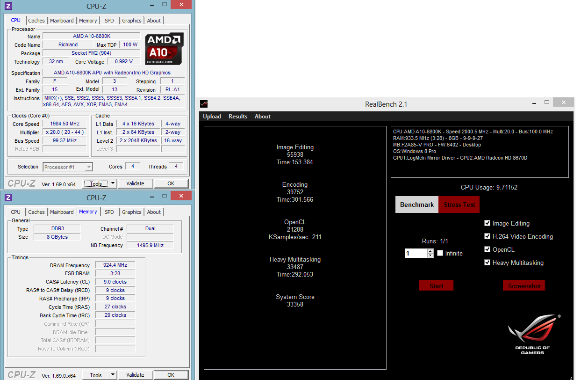Minimize the RealBench window
Screen dimensions: 588x380
(535, 102)
